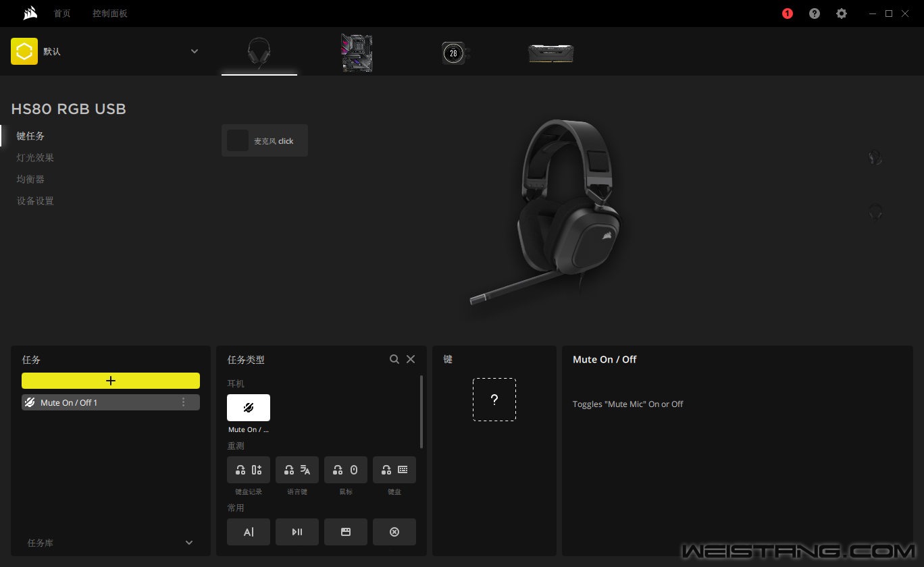Image resolution: width=924 pixels, height=567 pixels.
Task: Click the muted-mic icon beside Mute On / Off 1
Action: (30, 402)
